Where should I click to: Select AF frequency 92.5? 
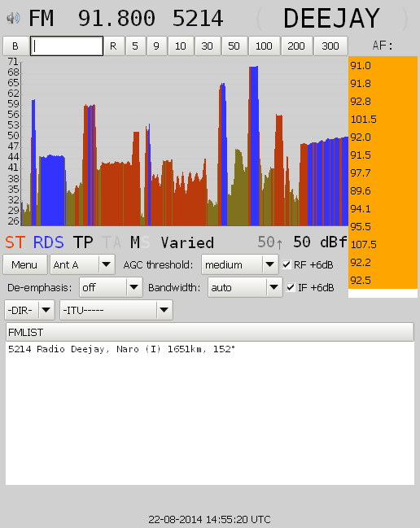click(x=383, y=280)
